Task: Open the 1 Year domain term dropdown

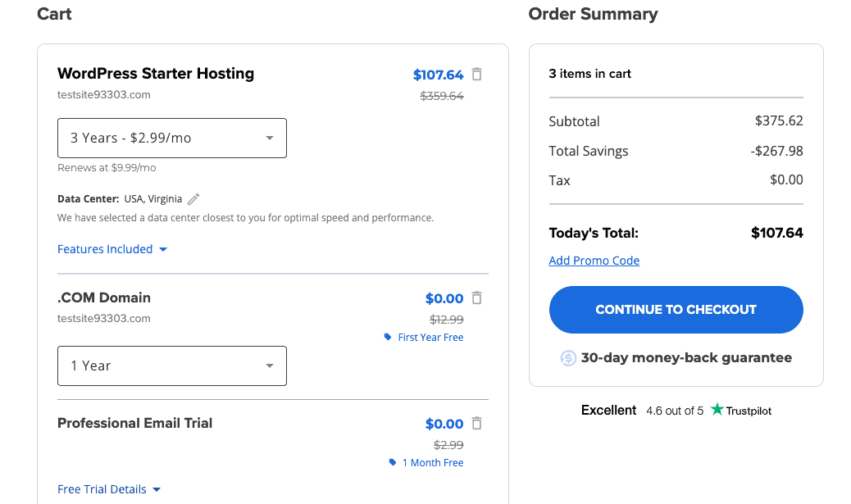Action: coord(172,366)
